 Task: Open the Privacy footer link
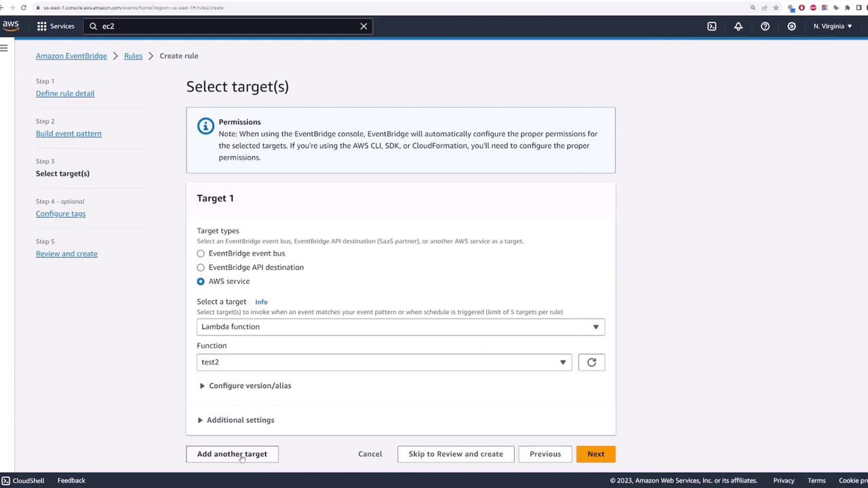coord(783,481)
